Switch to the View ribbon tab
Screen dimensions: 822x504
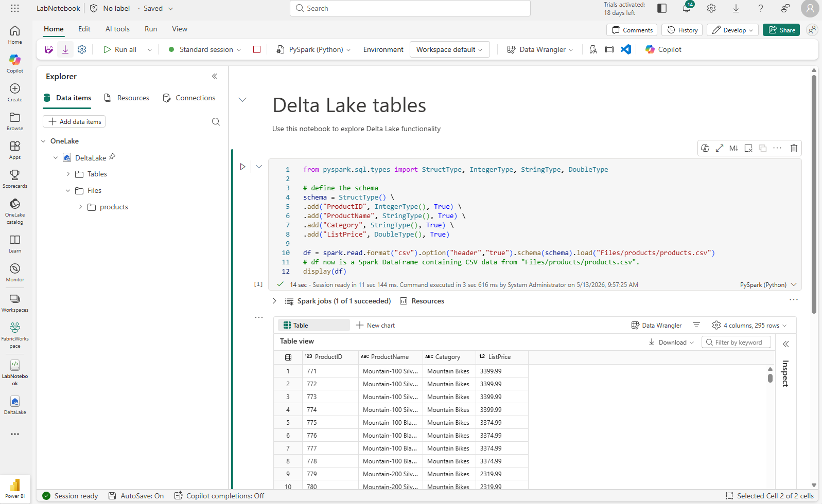pyautogui.click(x=180, y=29)
